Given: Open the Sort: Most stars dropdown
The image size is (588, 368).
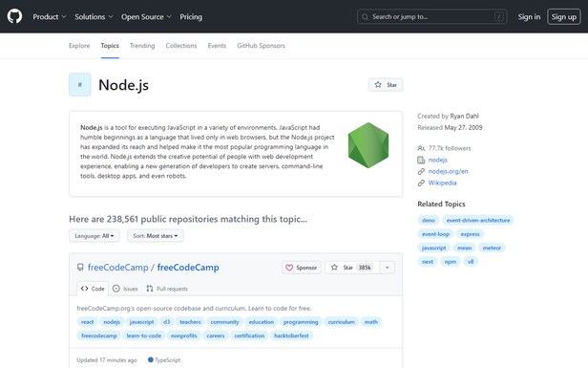Looking at the screenshot, I should (x=156, y=236).
